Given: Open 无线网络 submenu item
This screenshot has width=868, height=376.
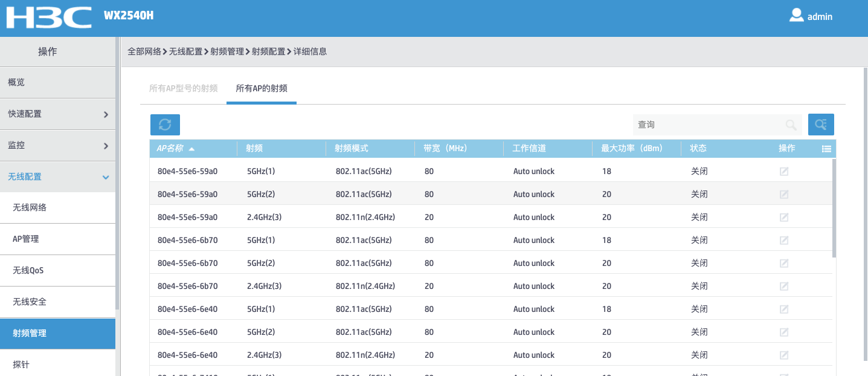Looking at the screenshot, I should coord(57,208).
